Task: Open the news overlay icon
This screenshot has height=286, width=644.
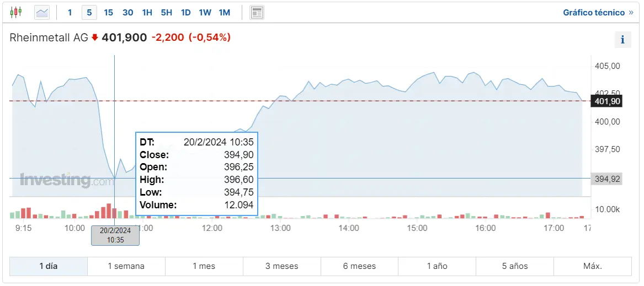Action: [257, 12]
